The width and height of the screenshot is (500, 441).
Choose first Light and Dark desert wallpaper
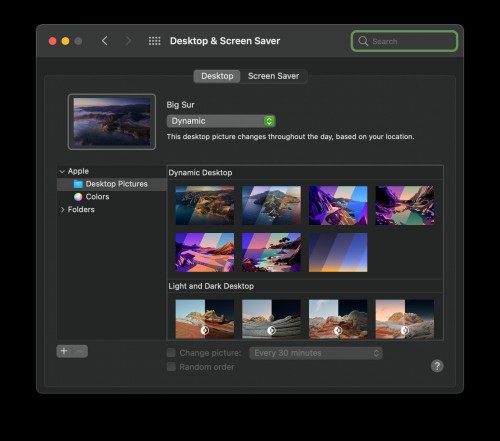tap(205, 319)
